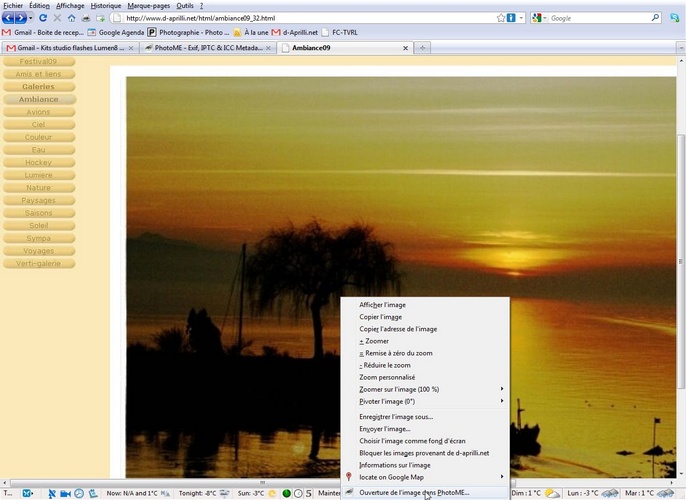Close the Ambiance09 tab
Screen dimensions: 686x500
tap(405, 48)
